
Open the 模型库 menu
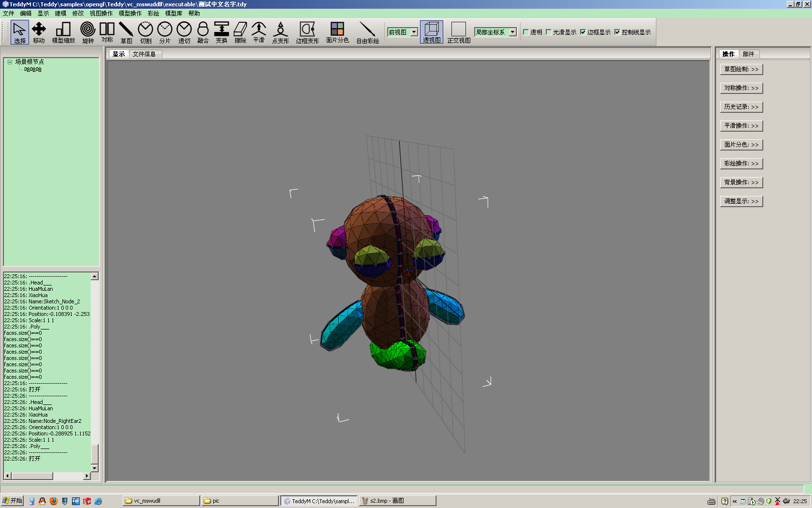(x=174, y=14)
